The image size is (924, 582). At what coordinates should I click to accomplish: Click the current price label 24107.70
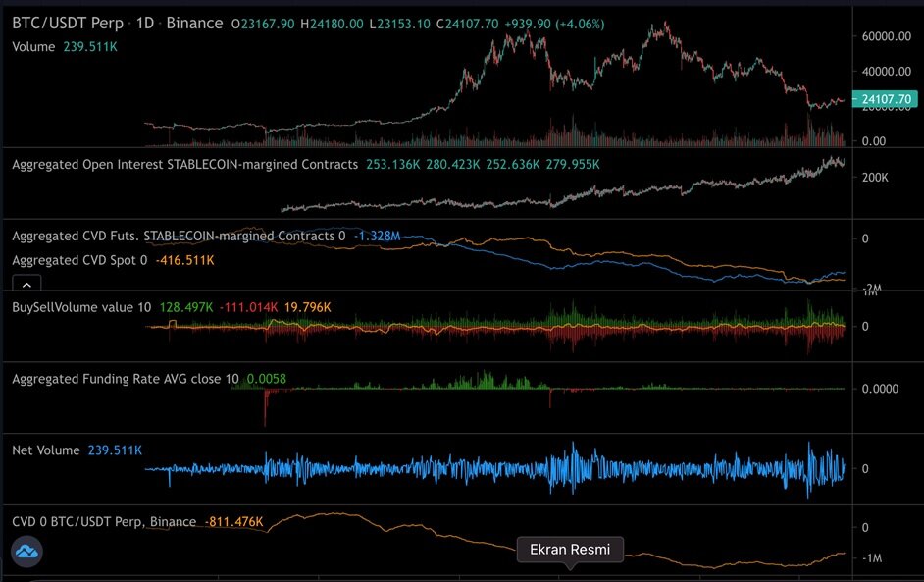pos(885,99)
